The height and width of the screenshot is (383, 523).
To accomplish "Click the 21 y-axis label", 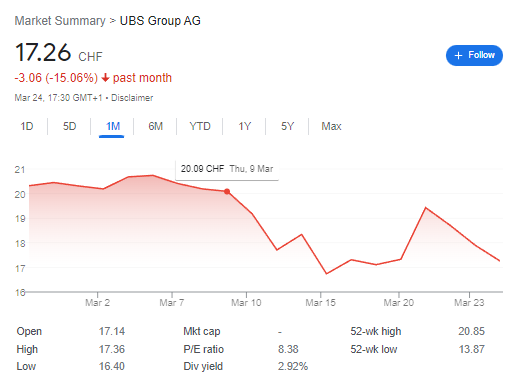I will [20, 170].
